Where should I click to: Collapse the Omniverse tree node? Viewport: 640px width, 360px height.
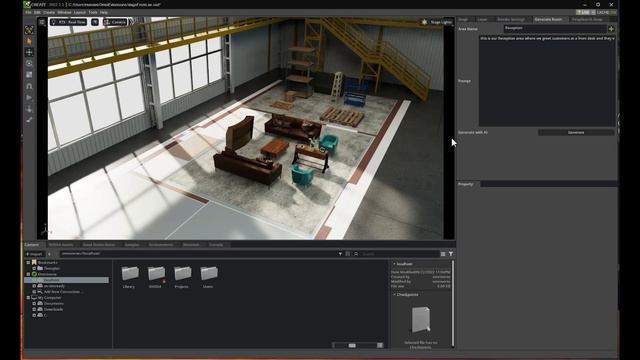28,274
